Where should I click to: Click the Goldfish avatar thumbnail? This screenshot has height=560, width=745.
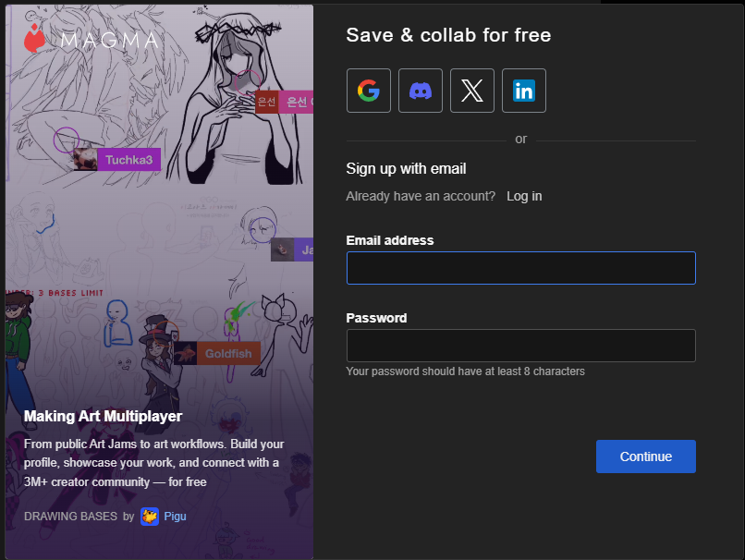pyautogui.click(x=185, y=353)
